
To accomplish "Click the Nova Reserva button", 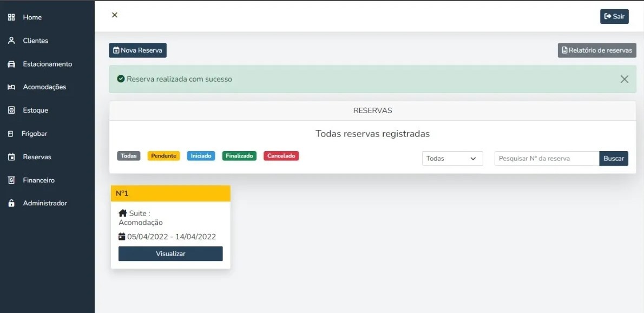I will click(137, 50).
